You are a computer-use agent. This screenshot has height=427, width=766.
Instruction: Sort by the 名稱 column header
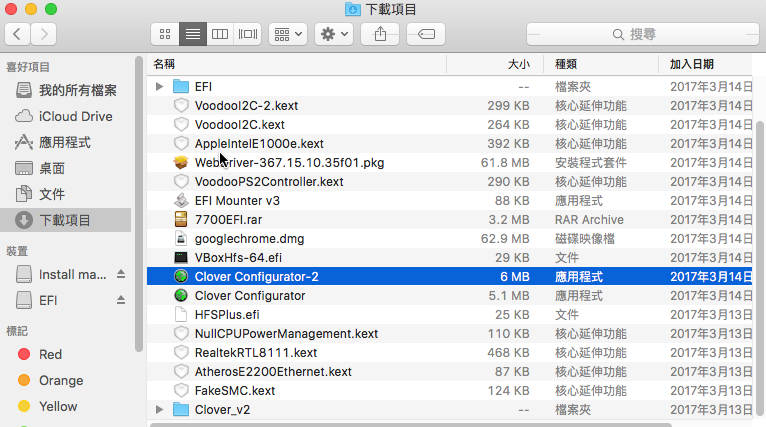coord(297,64)
